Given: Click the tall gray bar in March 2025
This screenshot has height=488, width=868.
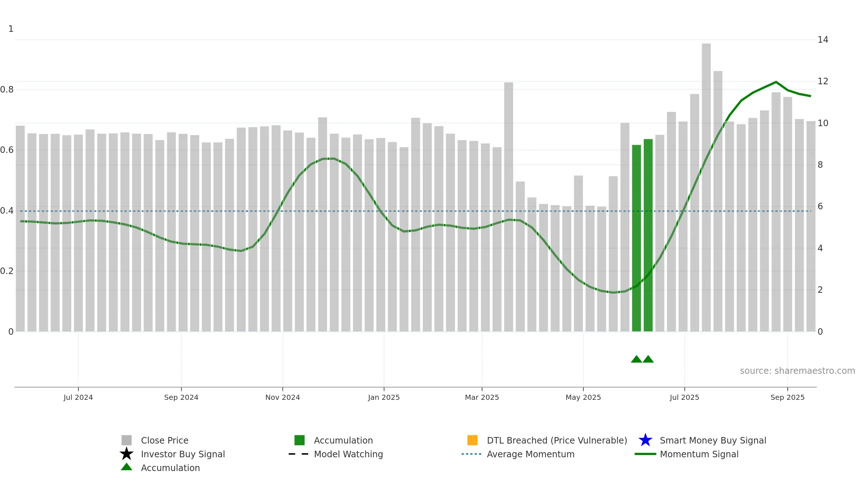Looking at the screenshot, I should [509, 207].
